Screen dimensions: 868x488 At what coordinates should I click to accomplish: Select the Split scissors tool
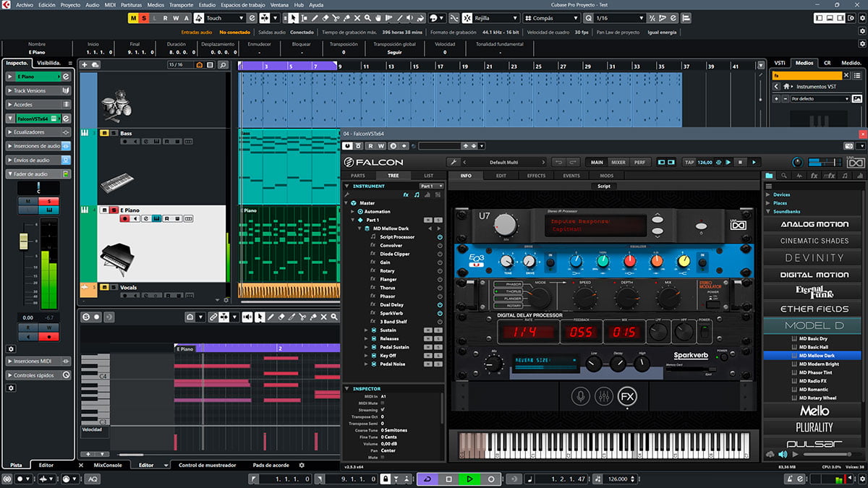(336, 18)
